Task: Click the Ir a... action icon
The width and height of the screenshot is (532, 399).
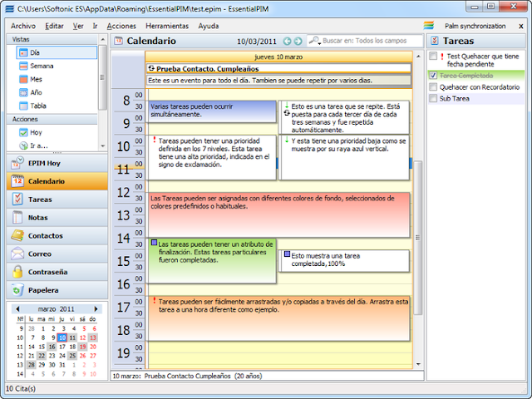Action: tap(23, 145)
